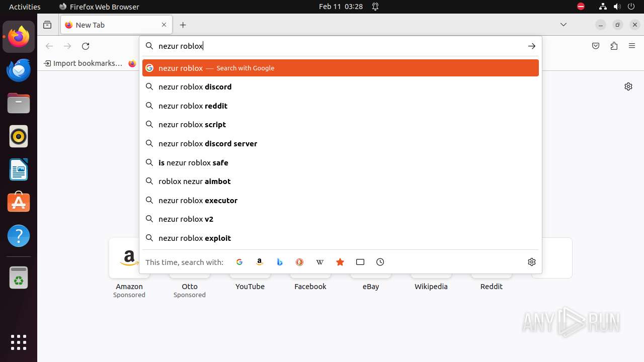Search this time with Amazon icon
The height and width of the screenshot is (362, 644).
(x=260, y=262)
